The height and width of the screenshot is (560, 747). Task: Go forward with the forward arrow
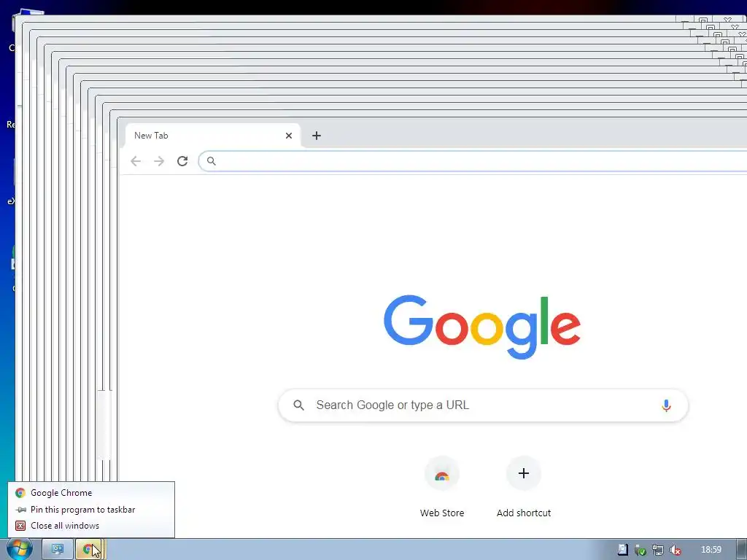(159, 161)
